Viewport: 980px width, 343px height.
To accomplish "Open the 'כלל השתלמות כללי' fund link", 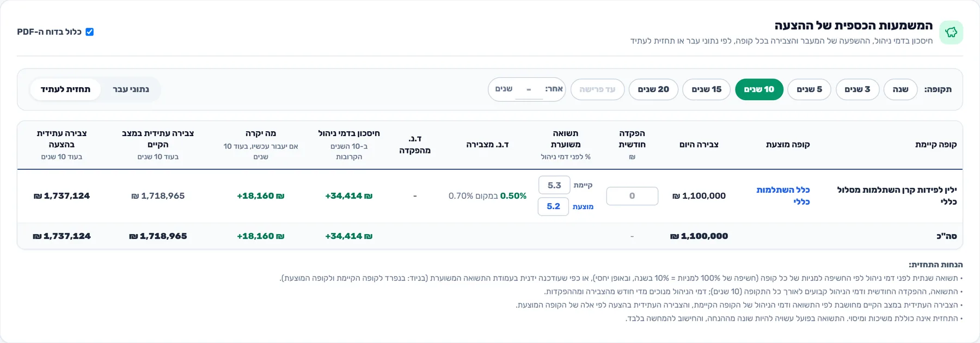I will click(x=783, y=196).
